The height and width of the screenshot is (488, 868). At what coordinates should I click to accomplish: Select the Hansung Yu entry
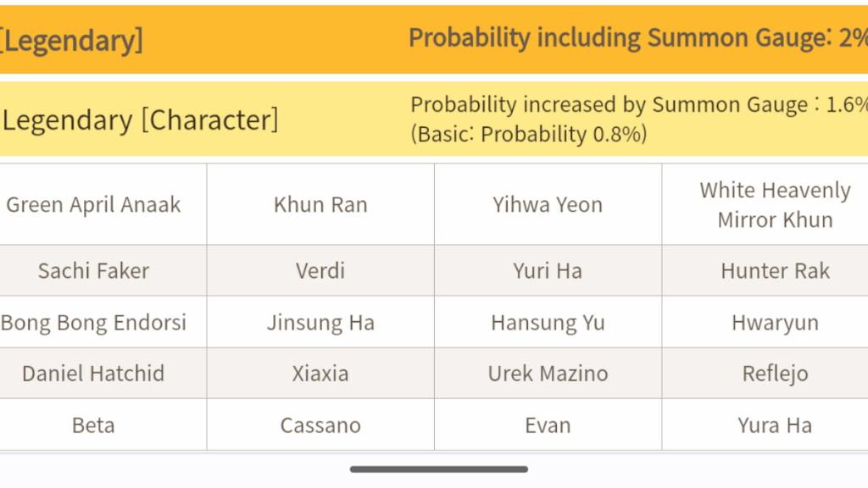tap(548, 322)
